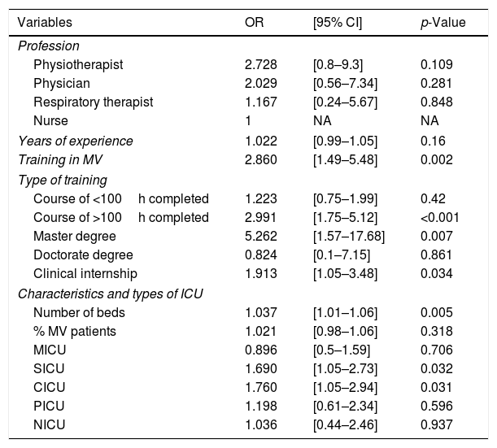Select the Type of training heading
This screenshot has height=448, width=497.
[x=62, y=180]
